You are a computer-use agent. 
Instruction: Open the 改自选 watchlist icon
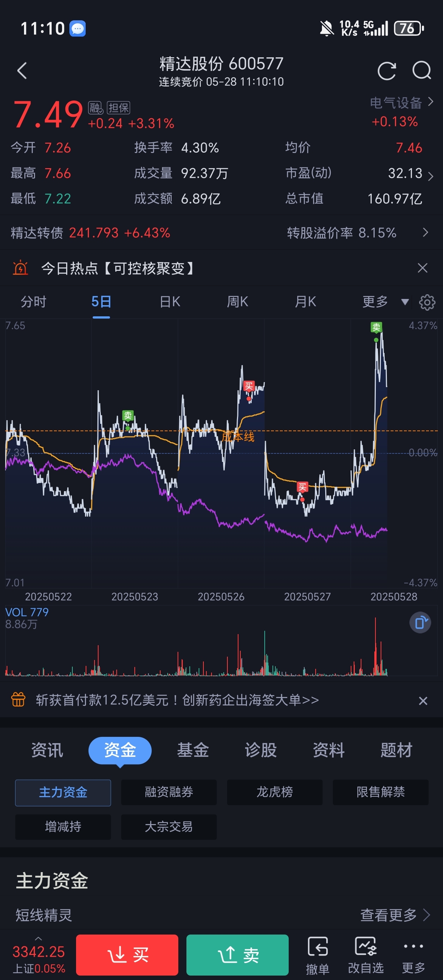click(365, 956)
